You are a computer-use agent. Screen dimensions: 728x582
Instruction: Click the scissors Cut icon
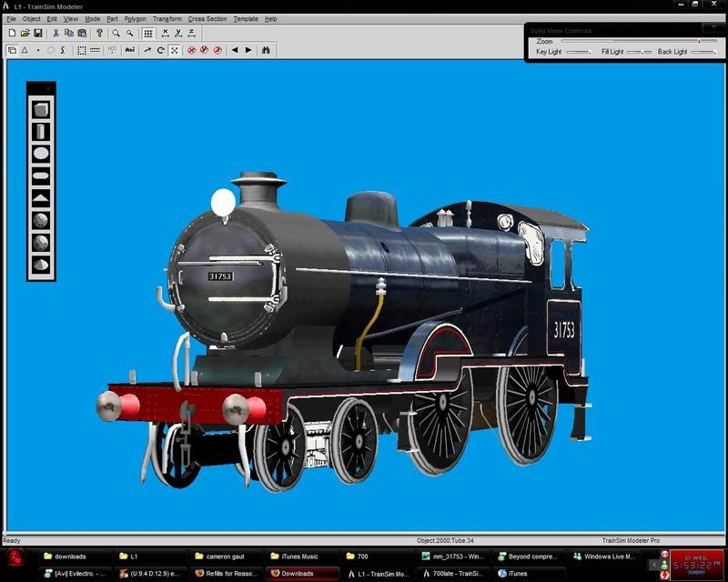[56, 33]
